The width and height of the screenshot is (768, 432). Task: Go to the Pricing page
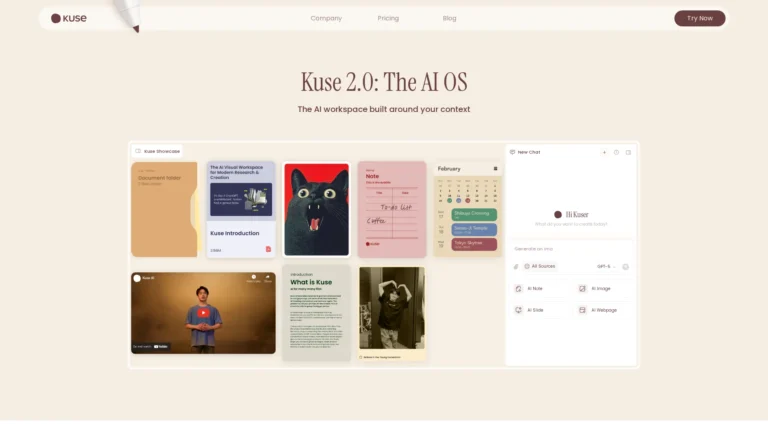click(x=388, y=18)
